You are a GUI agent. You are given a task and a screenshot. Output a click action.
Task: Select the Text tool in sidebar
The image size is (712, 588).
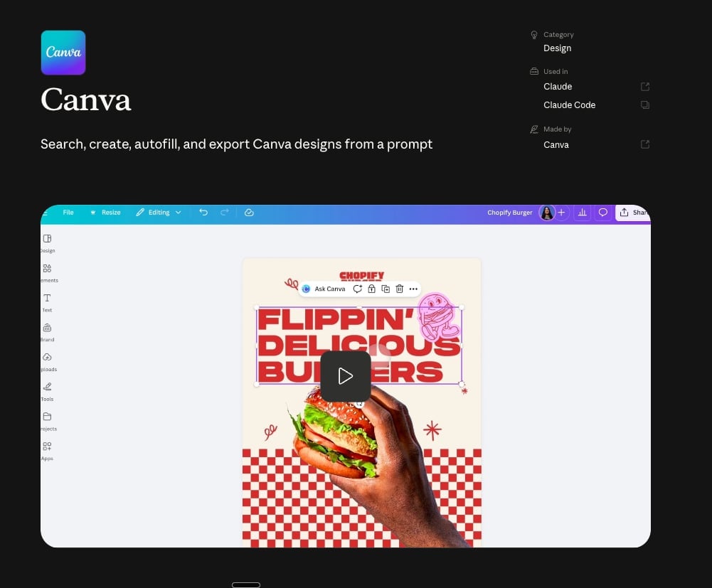(x=47, y=303)
